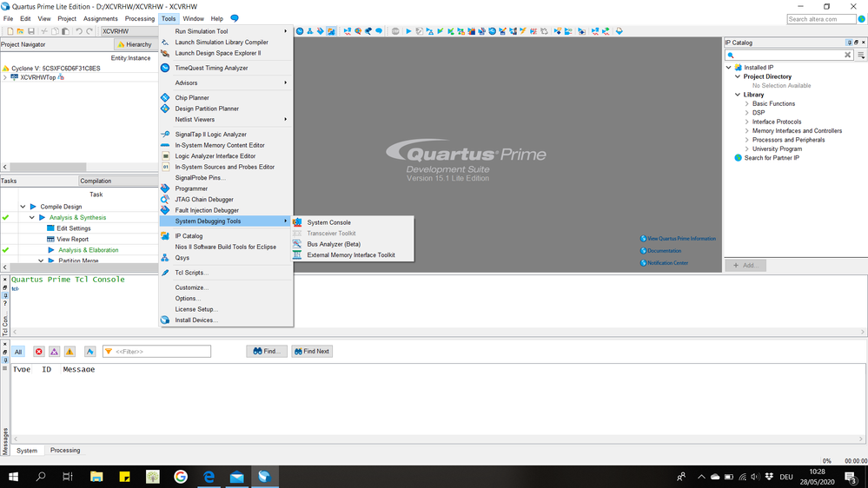The width and height of the screenshot is (868, 488).
Task: Expand Interface Protocols category
Action: pos(746,122)
